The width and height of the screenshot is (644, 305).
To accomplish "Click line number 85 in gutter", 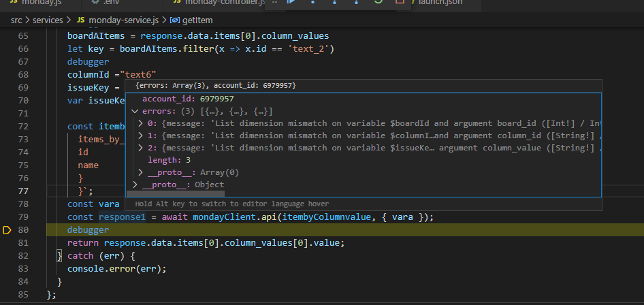I will click(x=23, y=295).
